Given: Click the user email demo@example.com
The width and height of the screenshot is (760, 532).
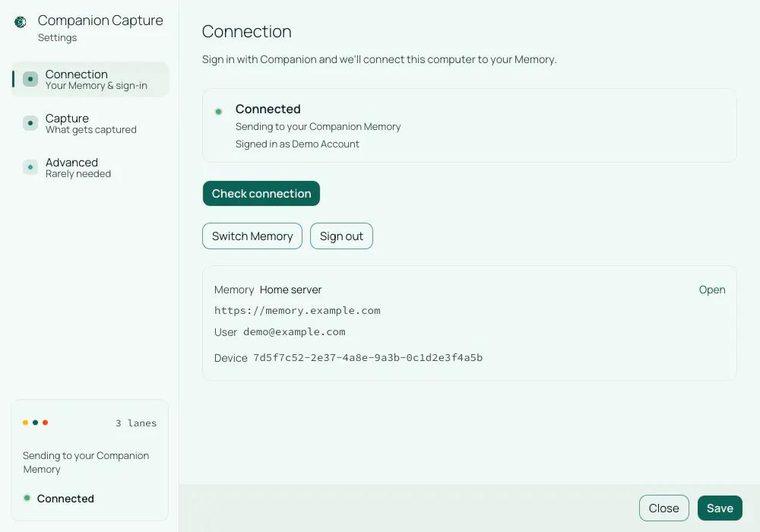Looking at the screenshot, I should (294, 332).
